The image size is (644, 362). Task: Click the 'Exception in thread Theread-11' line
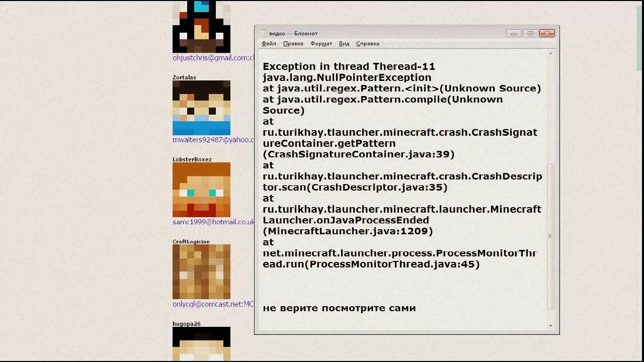point(349,66)
